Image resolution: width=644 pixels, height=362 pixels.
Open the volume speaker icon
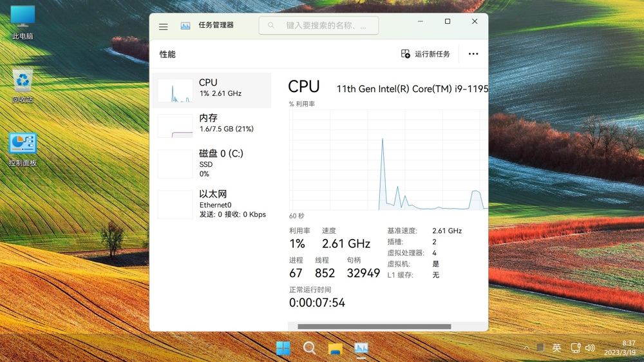pos(590,348)
